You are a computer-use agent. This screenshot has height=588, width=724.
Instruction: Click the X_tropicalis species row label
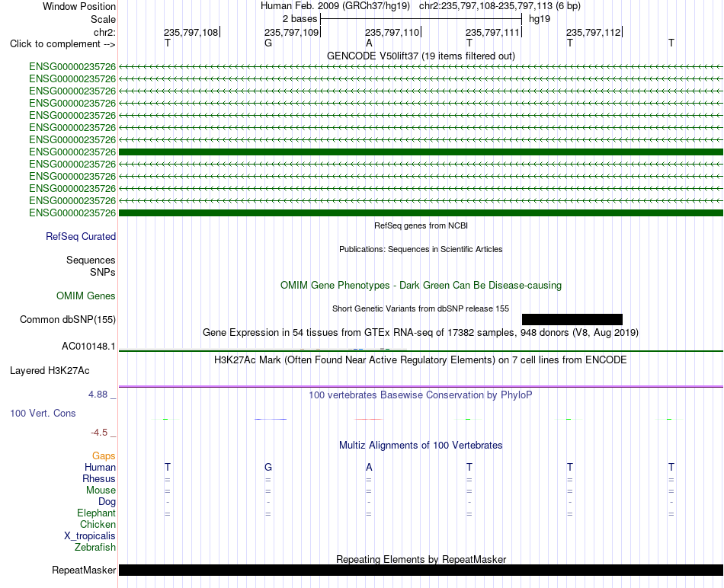click(x=90, y=536)
